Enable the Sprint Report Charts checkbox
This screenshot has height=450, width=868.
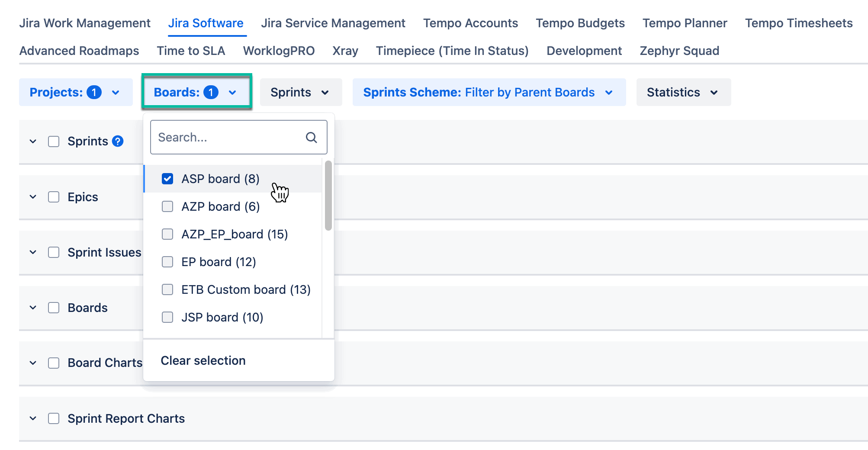point(54,418)
